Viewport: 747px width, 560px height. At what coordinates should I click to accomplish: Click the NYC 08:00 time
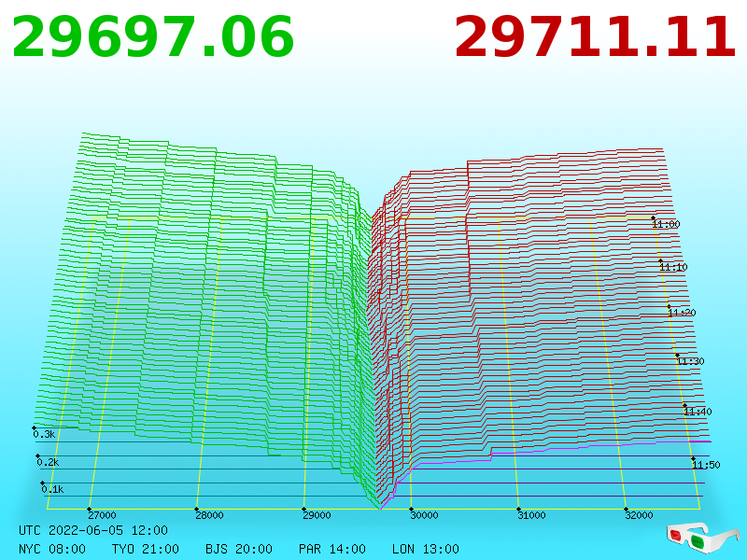click(52, 549)
